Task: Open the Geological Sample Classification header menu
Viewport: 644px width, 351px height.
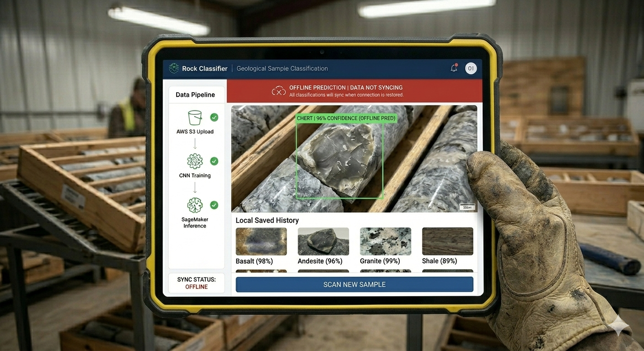Action: pyautogui.click(x=282, y=68)
